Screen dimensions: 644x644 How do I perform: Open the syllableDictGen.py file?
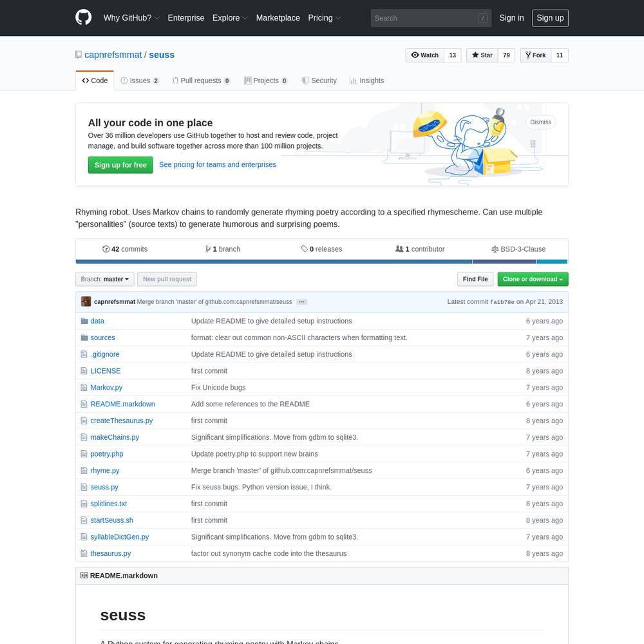coord(120,537)
